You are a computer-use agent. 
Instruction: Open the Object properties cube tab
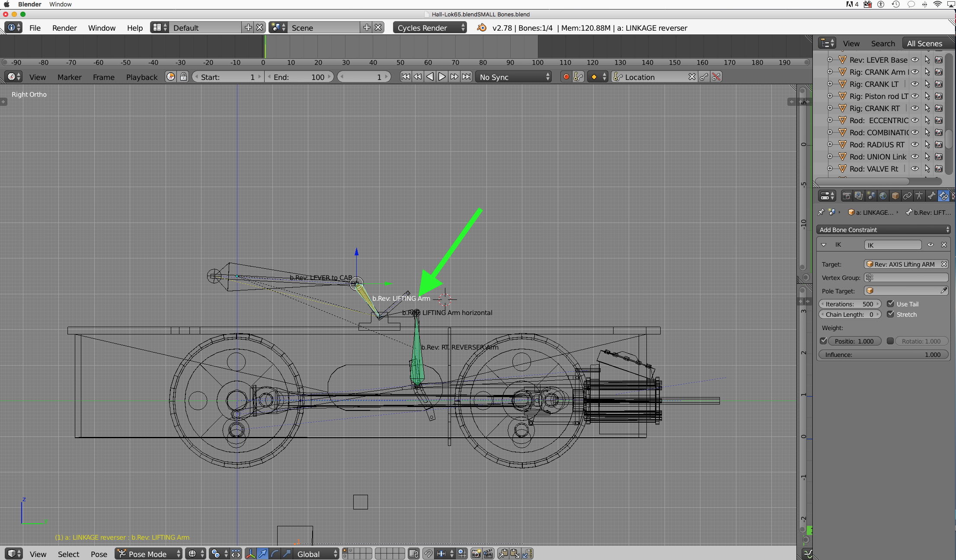pyautogui.click(x=895, y=196)
